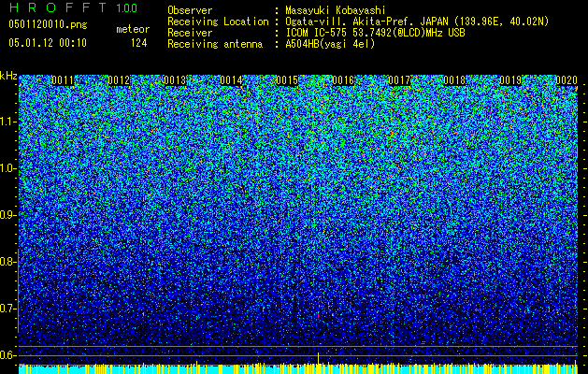Screen dimensions: 588x374
Task: Click the 0.8 frequency axis label
Action: [7, 262]
